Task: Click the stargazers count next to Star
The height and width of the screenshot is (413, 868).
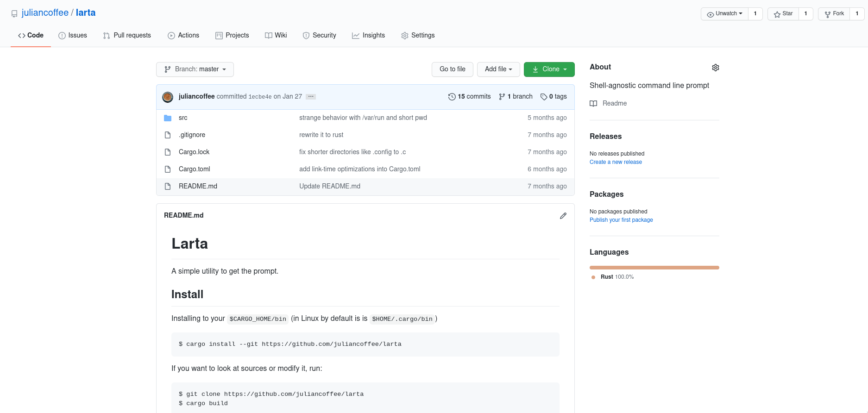Action: click(x=806, y=13)
